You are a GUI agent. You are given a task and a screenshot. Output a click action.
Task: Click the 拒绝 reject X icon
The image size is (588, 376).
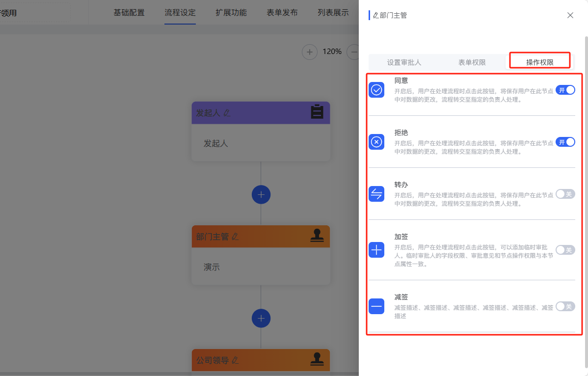(376, 142)
